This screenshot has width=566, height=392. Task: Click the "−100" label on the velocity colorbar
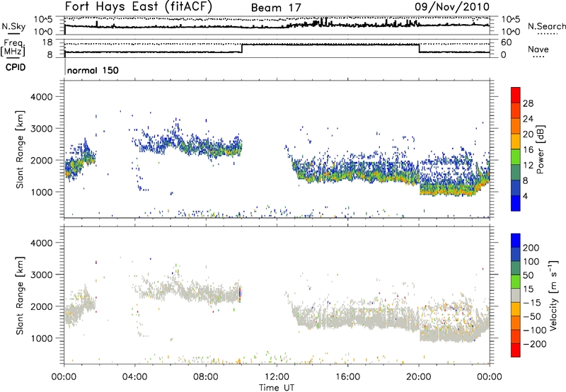tap(535, 330)
